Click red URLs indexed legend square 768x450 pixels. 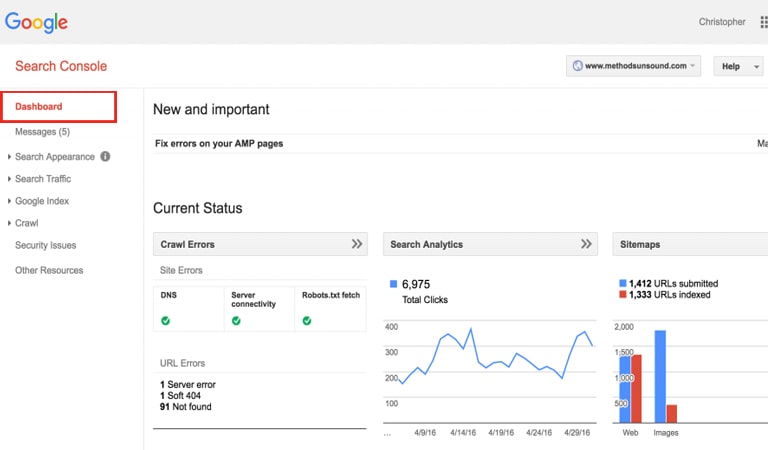click(623, 294)
